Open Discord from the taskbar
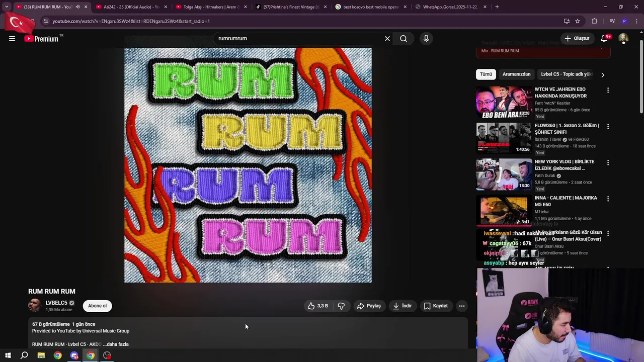The image size is (644, 362). click(74, 355)
